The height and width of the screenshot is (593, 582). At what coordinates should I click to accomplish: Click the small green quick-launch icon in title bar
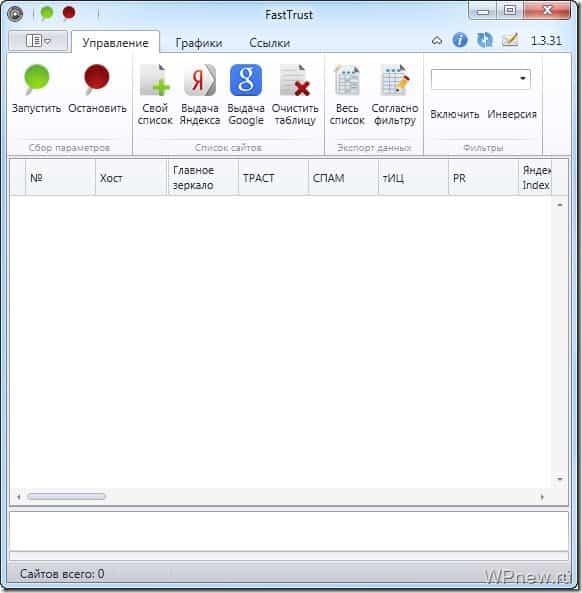47,13
